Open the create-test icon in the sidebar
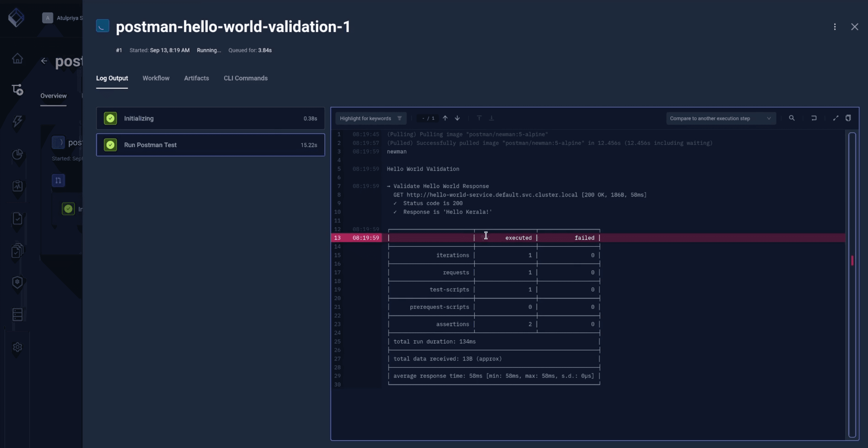 [18, 90]
